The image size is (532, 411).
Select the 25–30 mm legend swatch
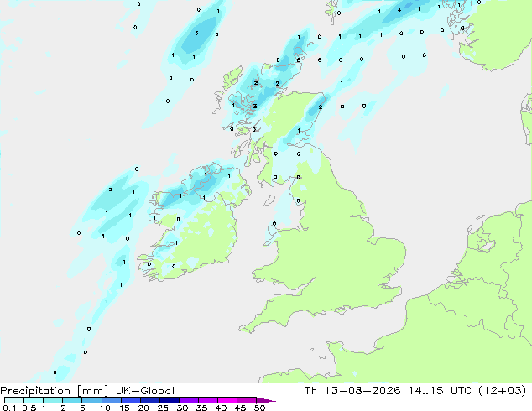169,400
